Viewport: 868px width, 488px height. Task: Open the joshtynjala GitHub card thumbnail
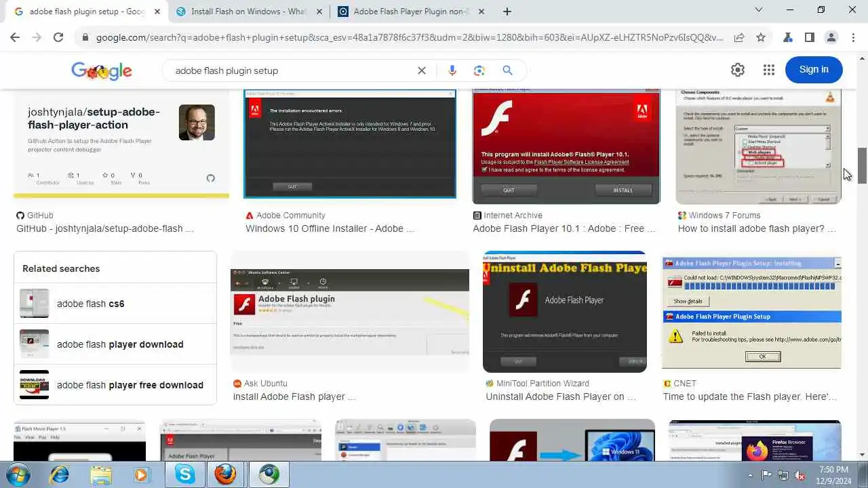[121, 144]
